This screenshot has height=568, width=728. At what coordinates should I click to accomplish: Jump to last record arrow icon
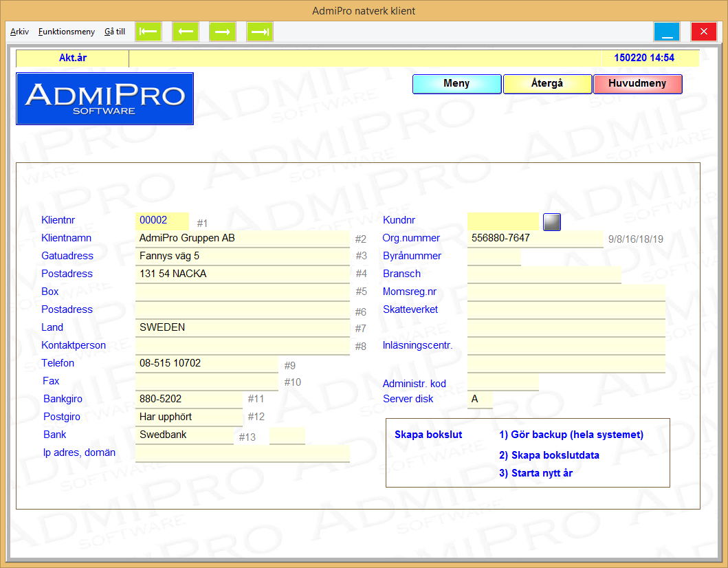pos(260,32)
